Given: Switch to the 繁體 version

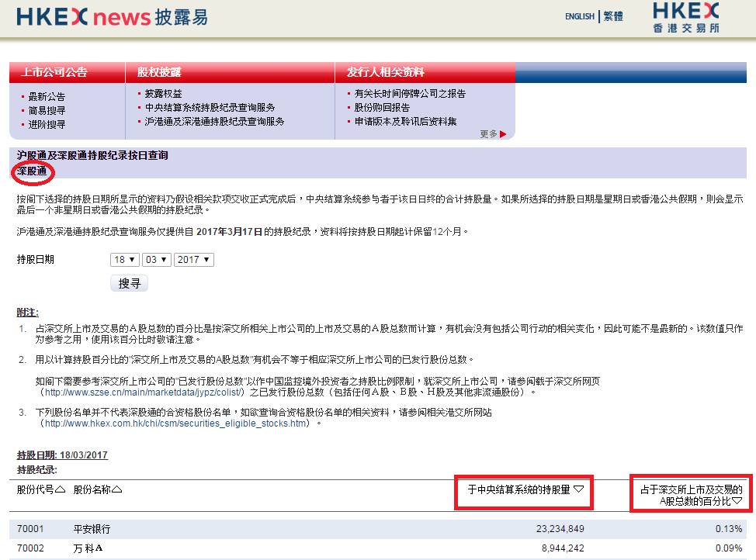Looking at the screenshot, I should coord(612,16).
